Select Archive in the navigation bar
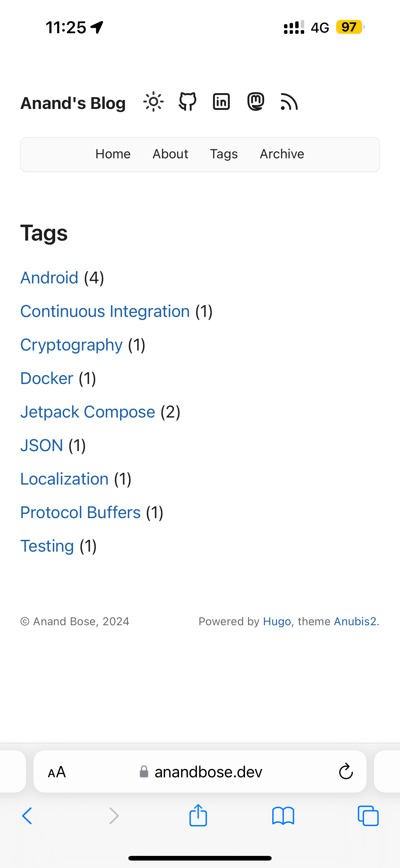Viewport: 400px width, 868px height. click(x=282, y=154)
